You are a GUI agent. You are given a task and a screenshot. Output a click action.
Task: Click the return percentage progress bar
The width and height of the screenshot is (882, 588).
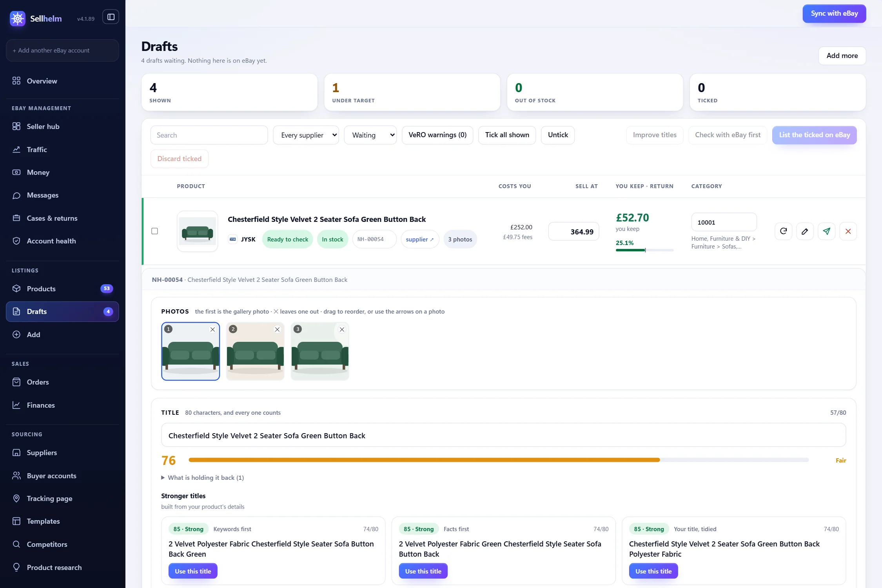(x=644, y=250)
